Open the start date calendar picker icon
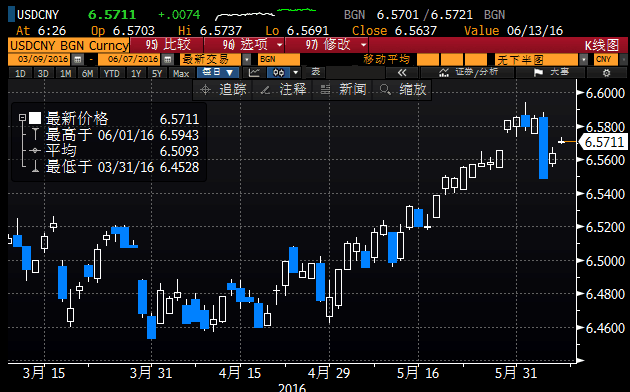 78,60
